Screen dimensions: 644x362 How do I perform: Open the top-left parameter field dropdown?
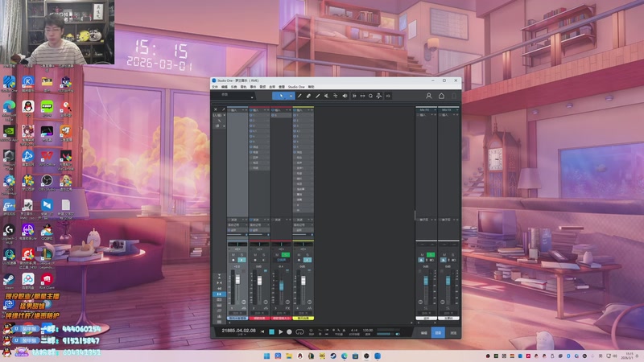(x=252, y=97)
